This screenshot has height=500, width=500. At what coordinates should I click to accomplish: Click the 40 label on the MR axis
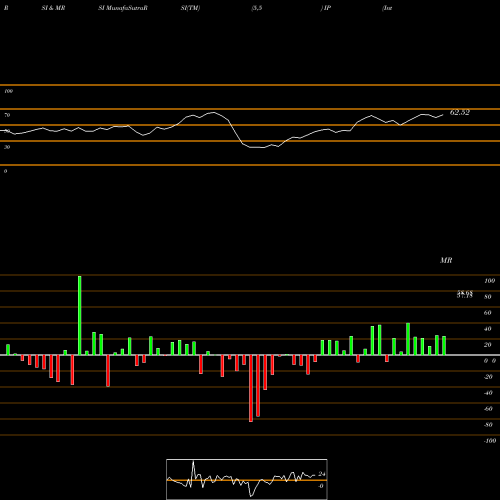pos(488,329)
